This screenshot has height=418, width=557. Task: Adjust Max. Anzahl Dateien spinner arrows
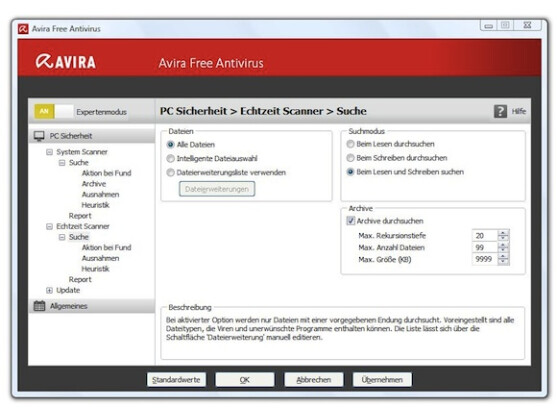pyautogui.click(x=503, y=248)
